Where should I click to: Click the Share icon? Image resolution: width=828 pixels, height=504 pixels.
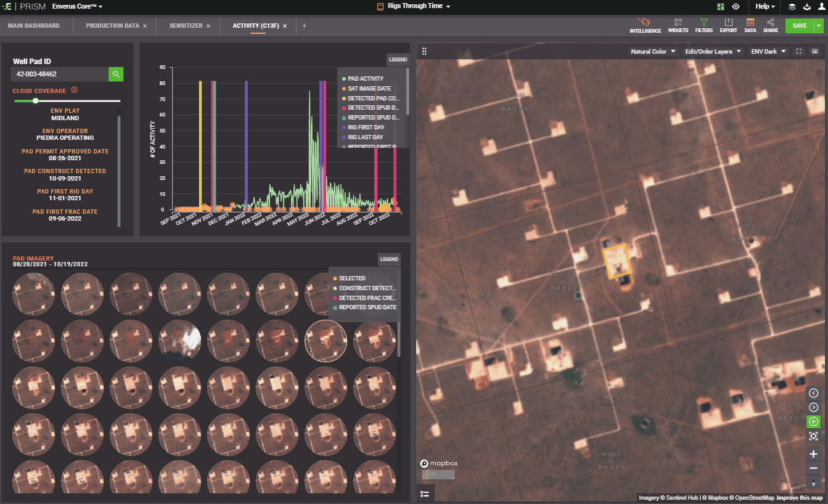point(771,23)
